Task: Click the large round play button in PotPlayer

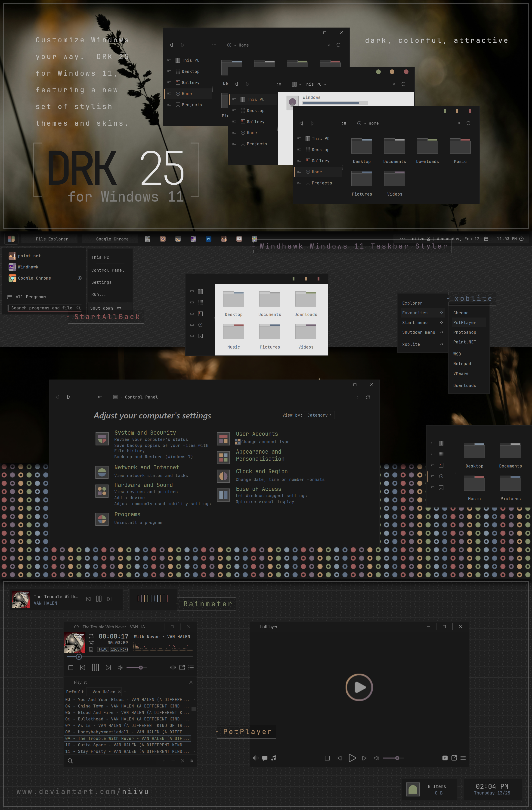Action: (x=359, y=687)
